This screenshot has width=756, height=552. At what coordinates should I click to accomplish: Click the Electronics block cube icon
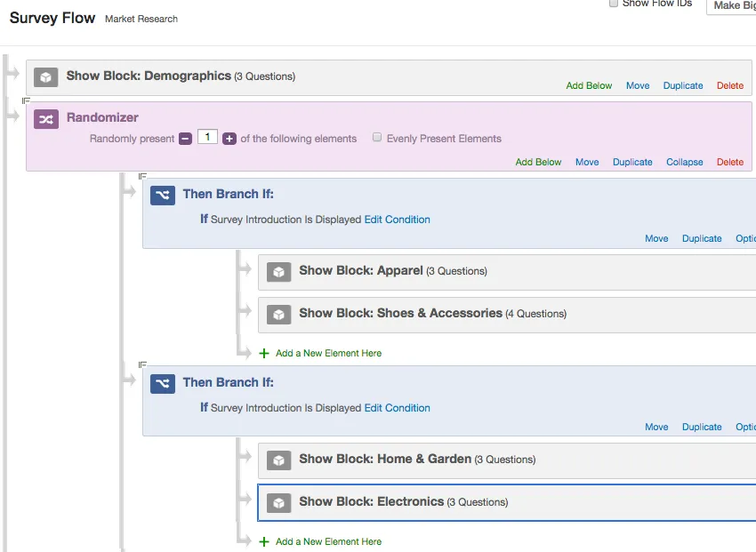click(x=278, y=501)
